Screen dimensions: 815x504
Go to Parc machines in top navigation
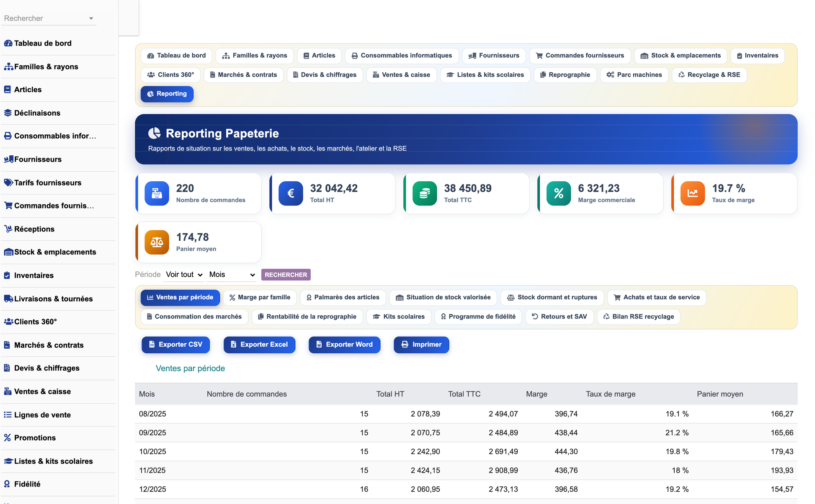coord(634,75)
